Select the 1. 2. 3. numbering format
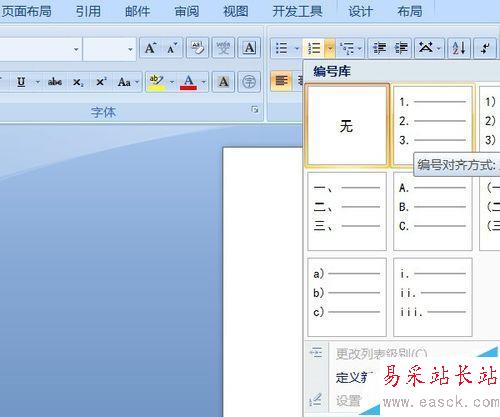Viewport: 500px width, 417px height. pos(433,125)
